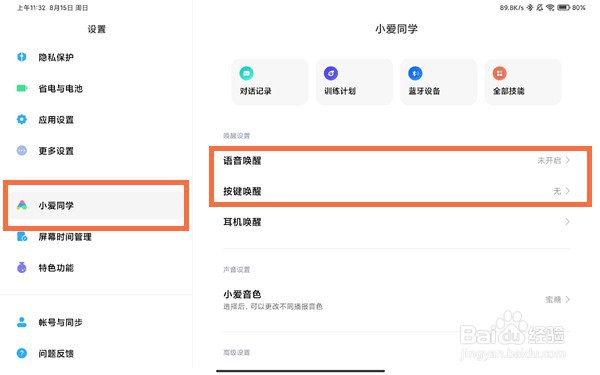The image size is (600, 375).
Task: Tap the colorful 小爱同学 logo icon
Action: pos(22,205)
